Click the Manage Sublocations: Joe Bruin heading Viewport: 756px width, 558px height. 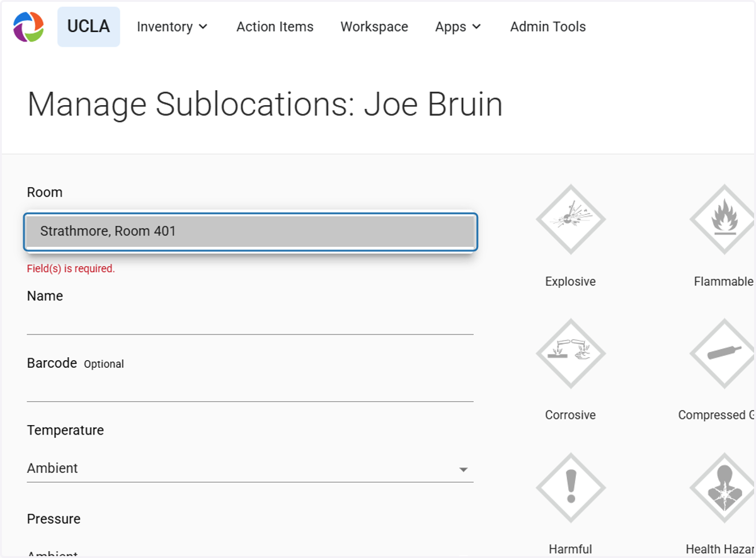pos(265,104)
